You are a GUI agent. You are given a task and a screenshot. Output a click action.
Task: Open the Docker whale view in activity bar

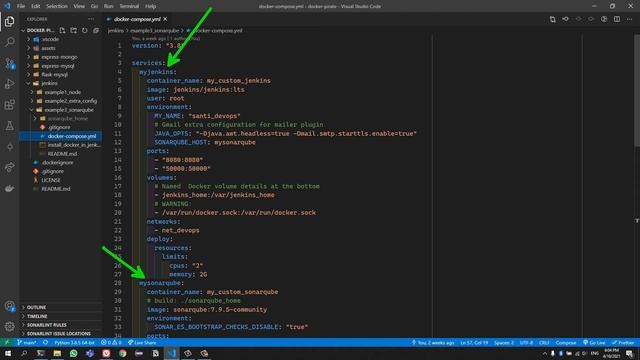coord(9,188)
